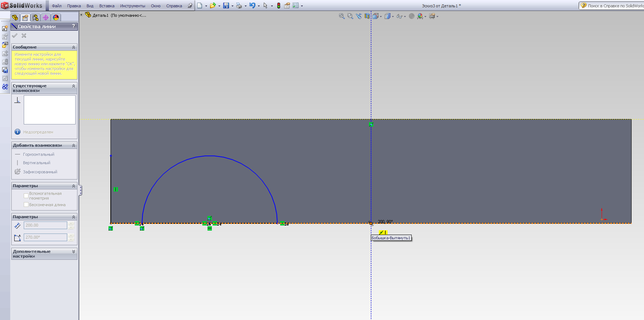Open the Options checklist icon
The width and height of the screenshot is (644, 320).
tap(296, 5)
